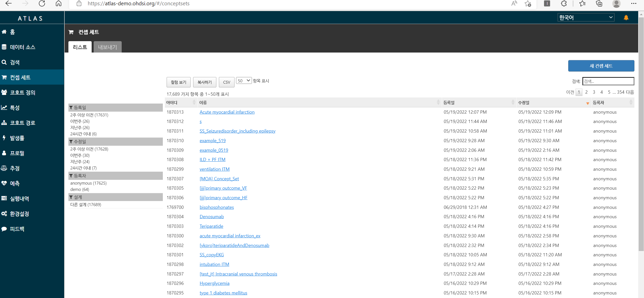Screen dimensions: 644x298
Task: Toggle 24시간 이내 (7) modified filter
Action: tap(83, 168)
